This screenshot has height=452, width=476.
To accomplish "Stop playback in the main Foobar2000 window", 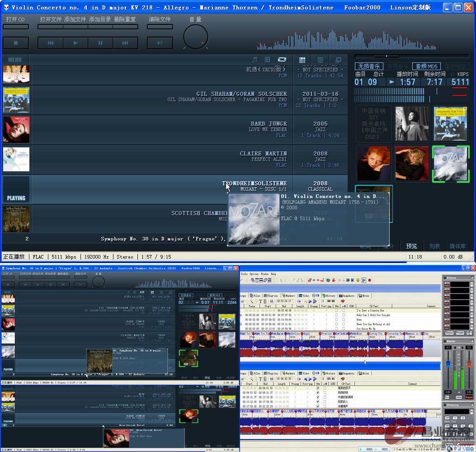I will [16, 43].
